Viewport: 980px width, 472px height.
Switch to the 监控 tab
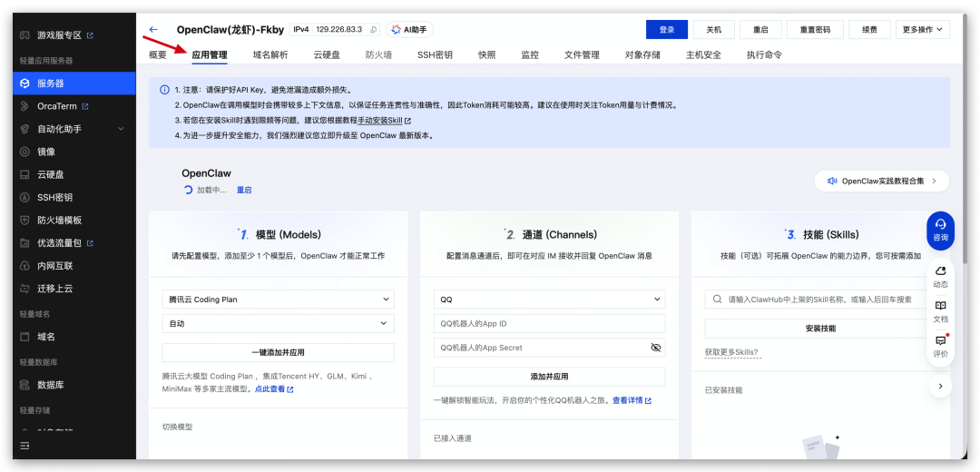[530, 54]
